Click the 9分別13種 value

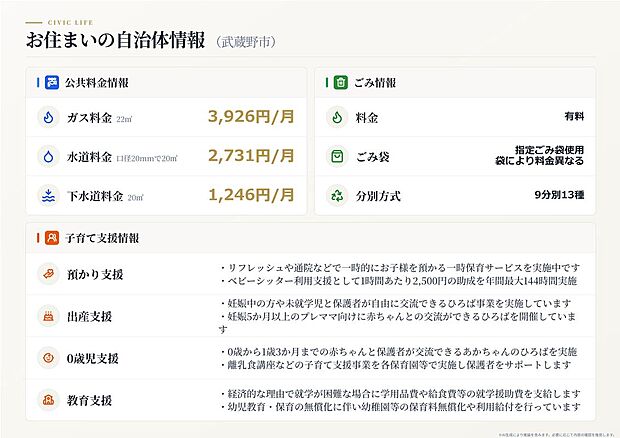coord(559,195)
